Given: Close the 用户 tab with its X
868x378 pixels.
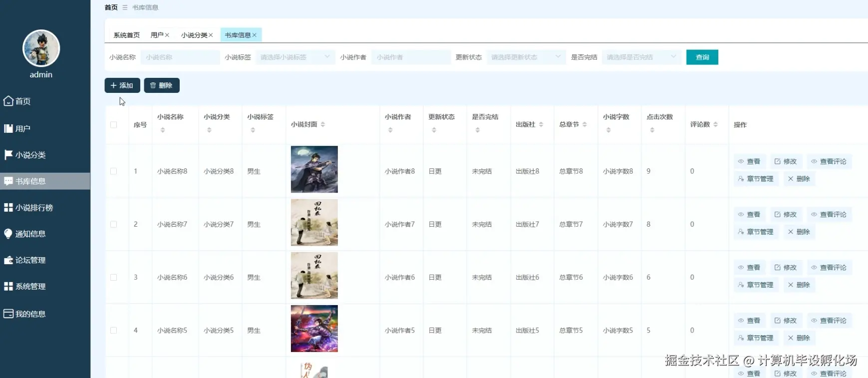Looking at the screenshot, I should (167, 35).
